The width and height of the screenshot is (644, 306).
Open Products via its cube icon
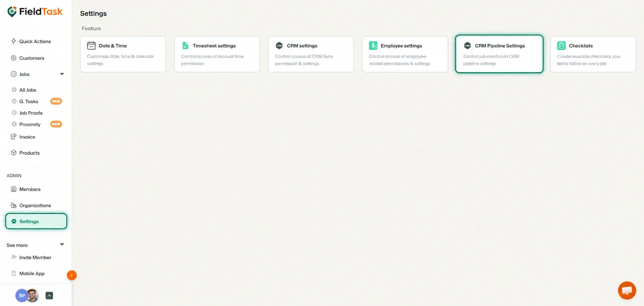tap(13, 153)
